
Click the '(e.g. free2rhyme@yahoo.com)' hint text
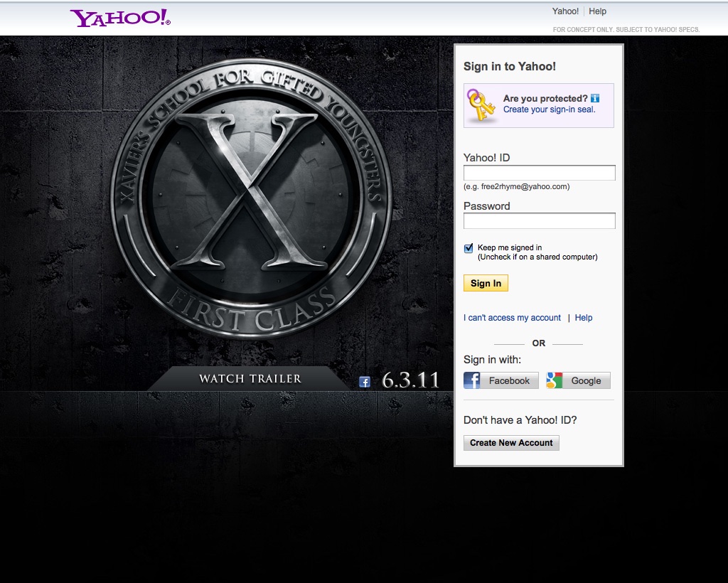click(x=517, y=186)
